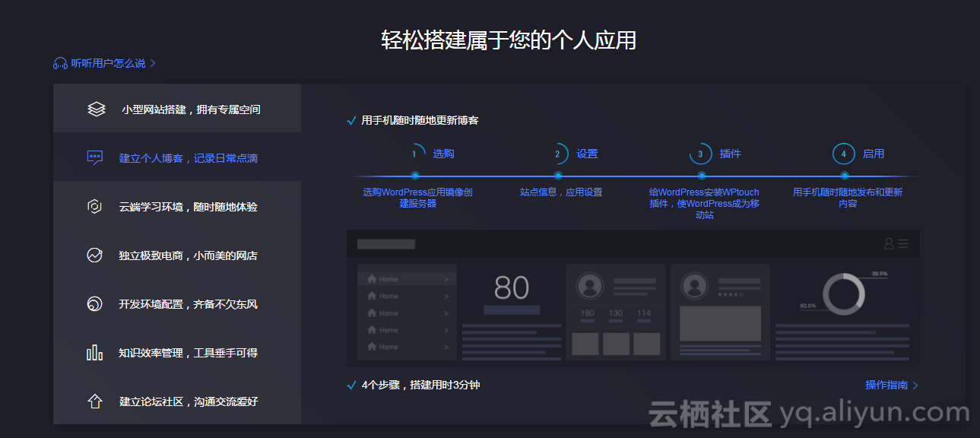Click step 1 circle icon 选购
This screenshot has height=438, width=980.
pyautogui.click(x=414, y=154)
